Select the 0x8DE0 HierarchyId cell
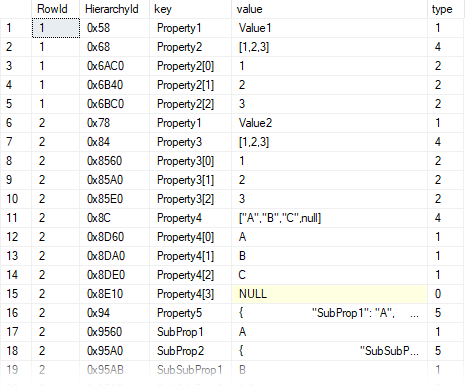 114,275
